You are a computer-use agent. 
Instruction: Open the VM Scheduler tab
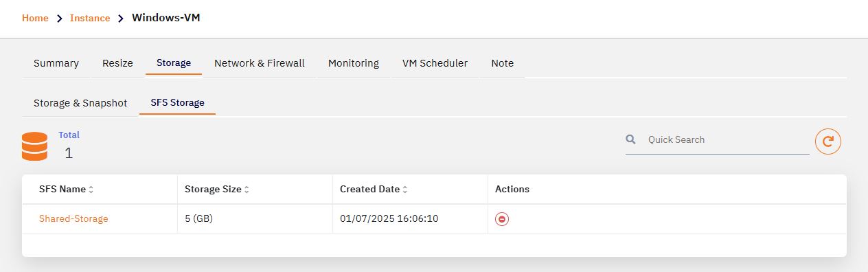[x=435, y=63]
